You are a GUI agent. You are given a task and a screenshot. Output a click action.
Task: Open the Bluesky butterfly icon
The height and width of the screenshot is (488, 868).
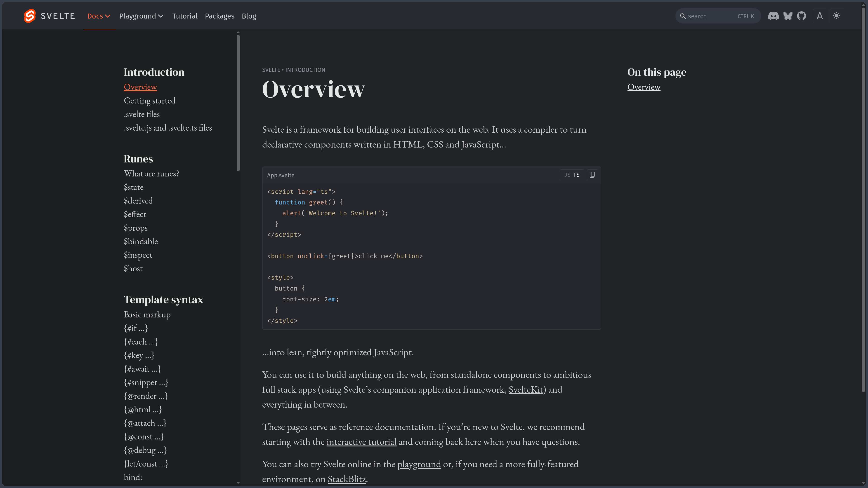coord(788,16)
